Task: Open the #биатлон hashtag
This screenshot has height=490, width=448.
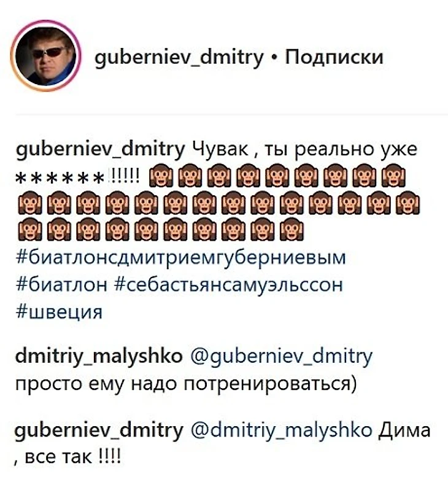Action: [61, 284]
